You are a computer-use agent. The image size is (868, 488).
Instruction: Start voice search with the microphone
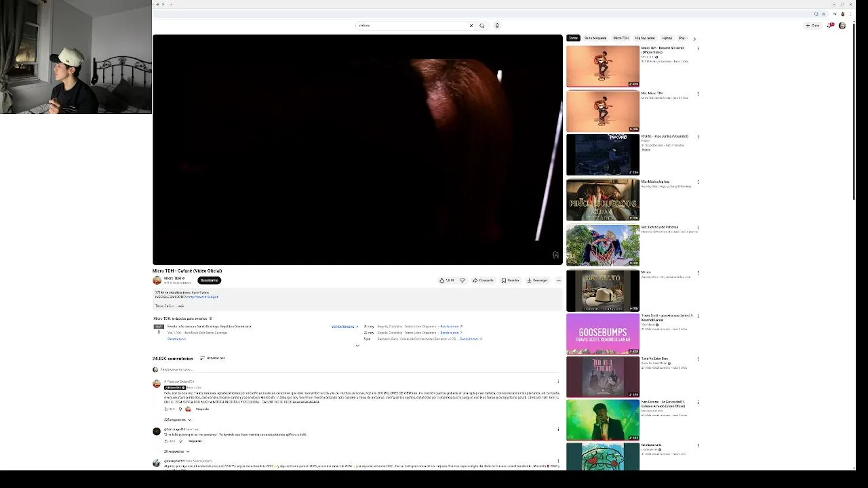497,26
